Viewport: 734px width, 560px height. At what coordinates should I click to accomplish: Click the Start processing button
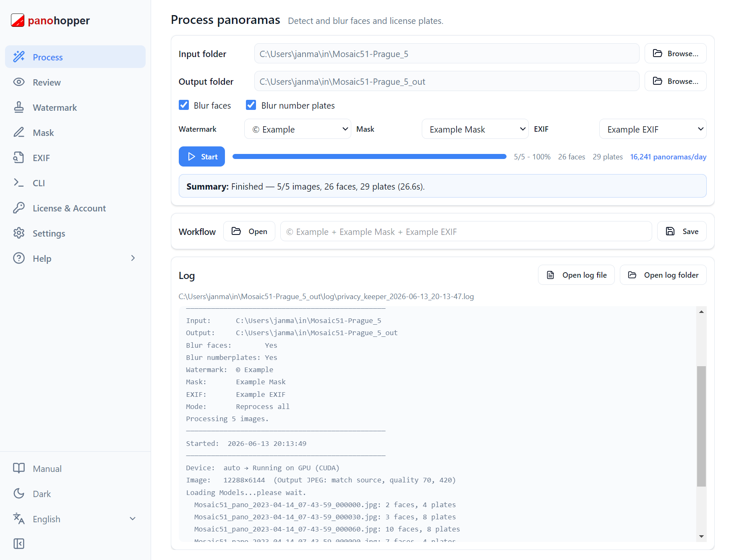pyautogui.click(x=202, y=156)
